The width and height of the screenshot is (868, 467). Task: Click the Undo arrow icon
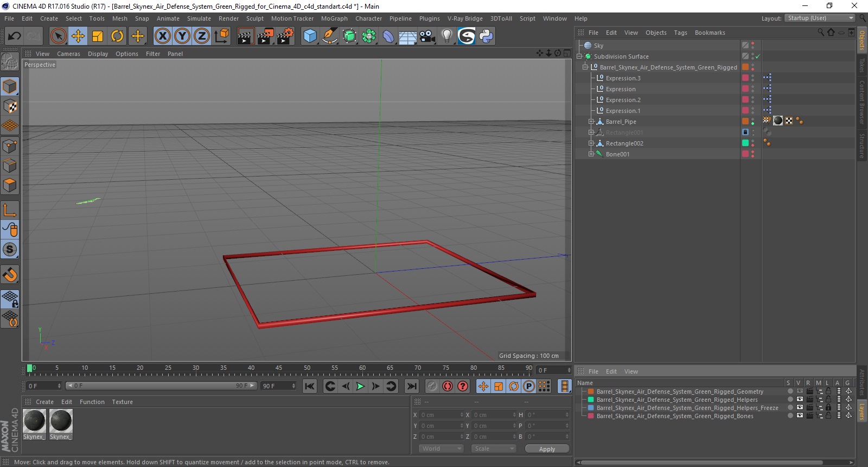pyautogui.click(x=14, y=36)
